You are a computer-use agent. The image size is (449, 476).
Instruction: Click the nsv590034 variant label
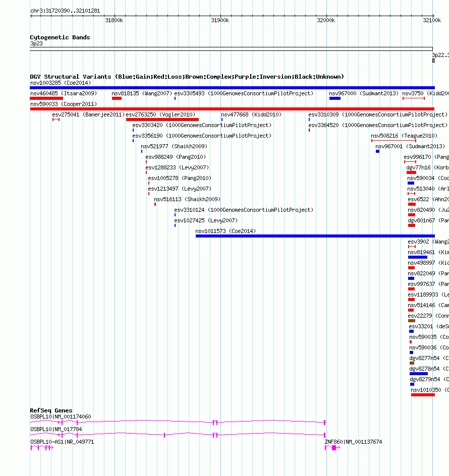pyautogui.click(x=428, y=178)
